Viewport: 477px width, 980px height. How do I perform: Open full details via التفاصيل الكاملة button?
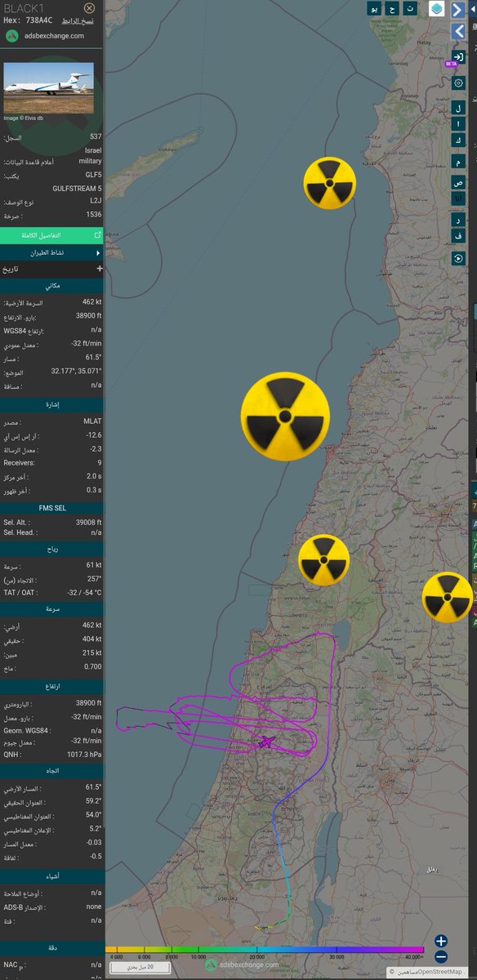pyautogui.click(x=51, y=234)
